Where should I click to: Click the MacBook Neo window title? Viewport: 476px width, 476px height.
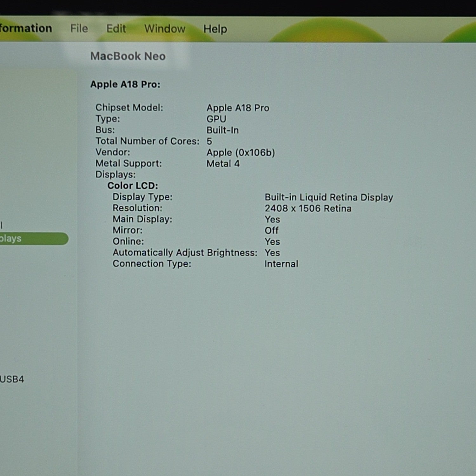[x=128, y=56]
